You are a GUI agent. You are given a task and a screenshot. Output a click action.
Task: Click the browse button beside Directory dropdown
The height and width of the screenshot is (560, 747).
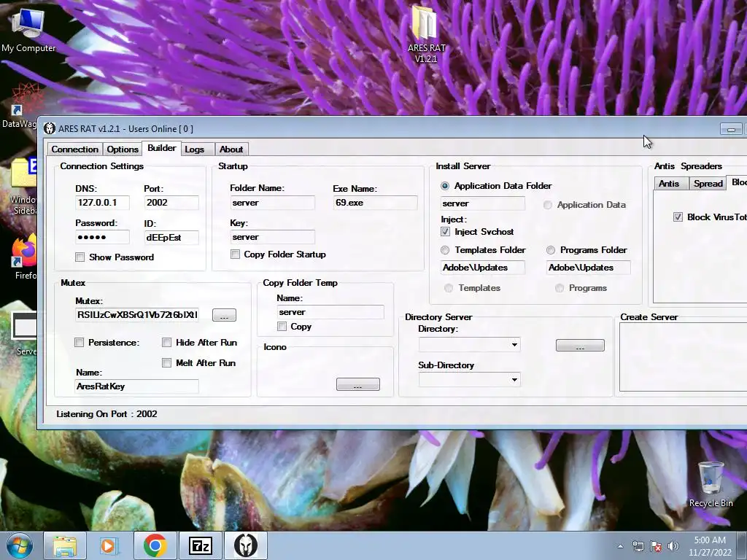click(580, 345)
